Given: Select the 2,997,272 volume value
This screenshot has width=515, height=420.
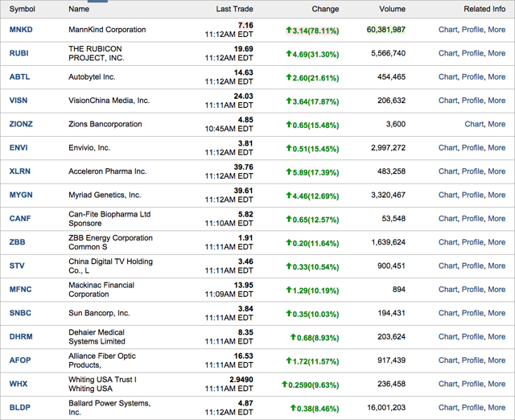Looking at the screenshot, I should [388, 148].
